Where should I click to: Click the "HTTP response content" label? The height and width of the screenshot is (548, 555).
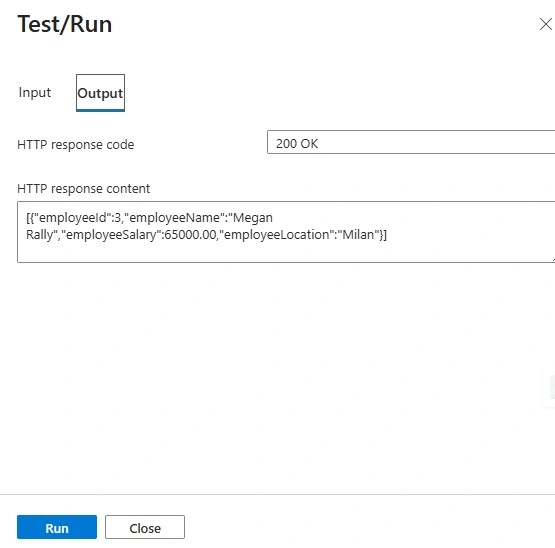[x=84, y=188]
